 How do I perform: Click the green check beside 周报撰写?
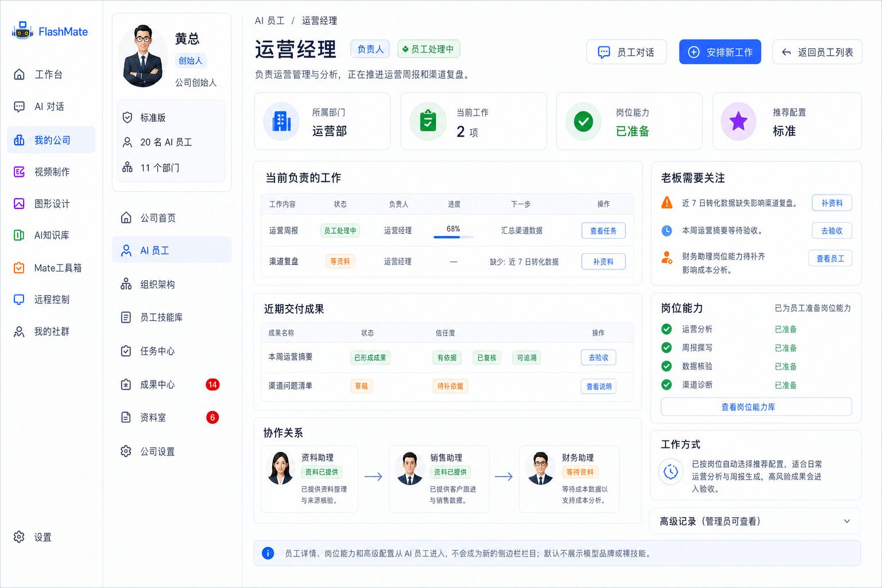click(x=667, y=347)
